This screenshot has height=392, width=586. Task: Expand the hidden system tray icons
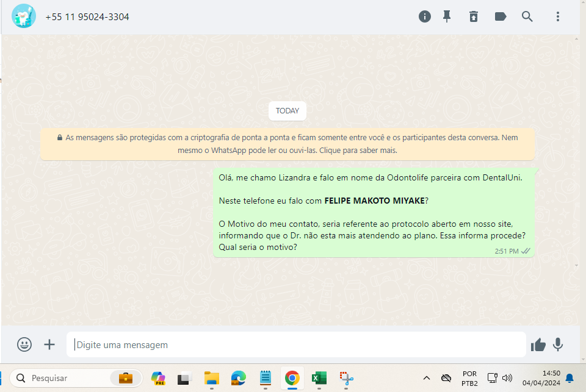tap(427, 378)
